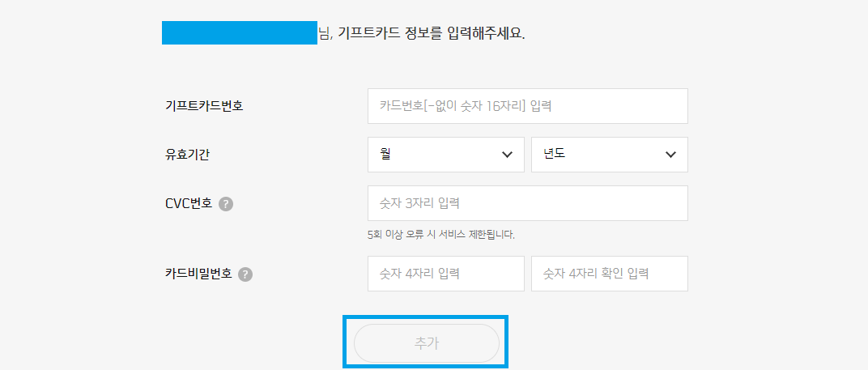Click the 추가 add button
This screenshot has width=868, height=370.
426,343
